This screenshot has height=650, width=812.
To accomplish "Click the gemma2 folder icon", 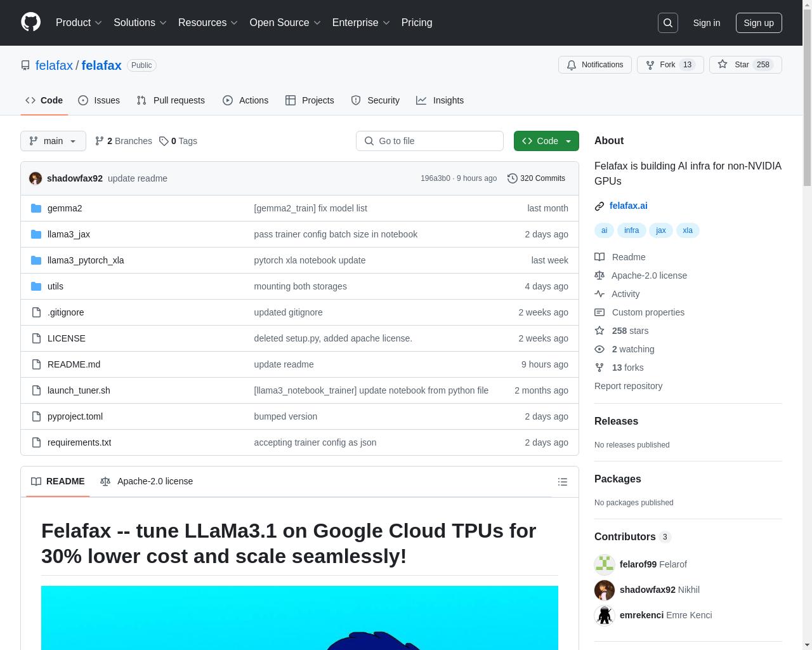I will (36, 208).
